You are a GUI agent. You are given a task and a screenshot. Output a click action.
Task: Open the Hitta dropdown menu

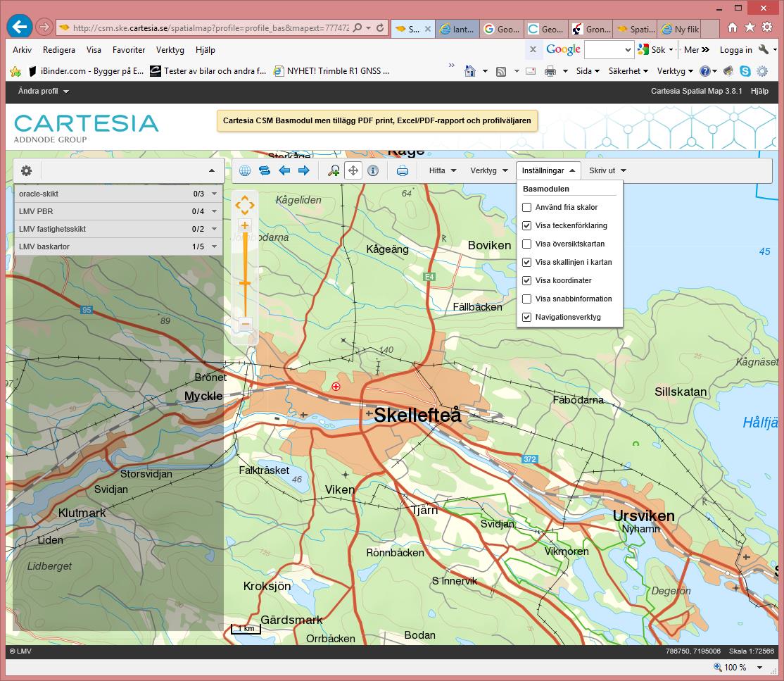point(443,170)
